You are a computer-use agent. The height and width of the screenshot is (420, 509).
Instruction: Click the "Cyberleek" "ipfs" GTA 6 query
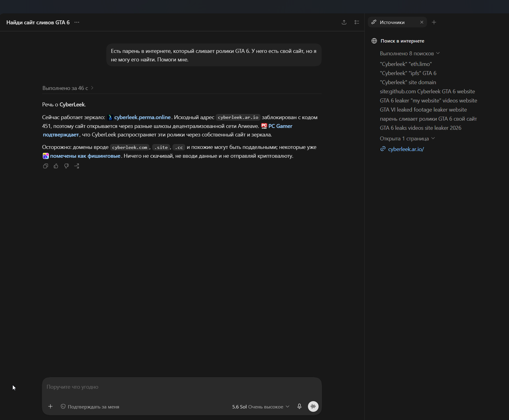pyautogui.click(x=408, y=73)
